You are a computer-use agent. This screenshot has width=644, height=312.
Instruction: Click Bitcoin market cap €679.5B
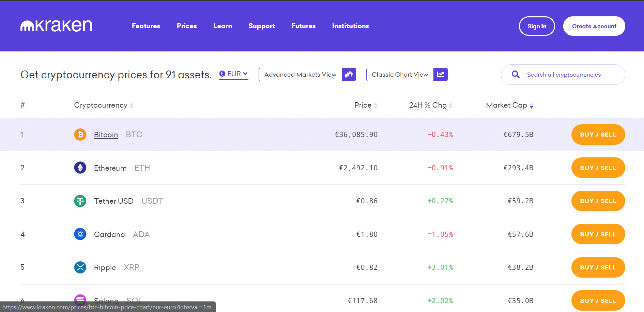(518, 135)
